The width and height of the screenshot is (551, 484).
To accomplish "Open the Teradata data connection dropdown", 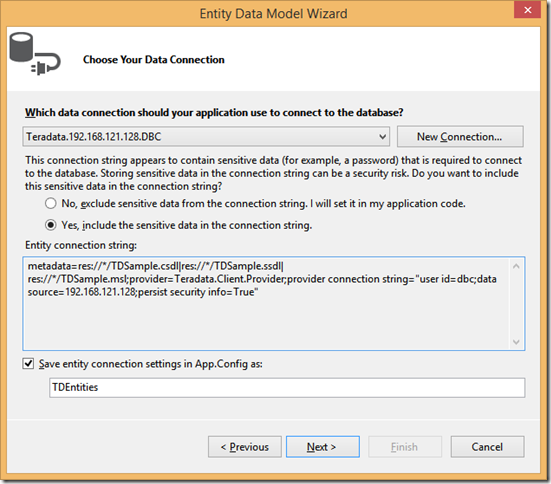I will pyautogui.click(x=206, y=137).
